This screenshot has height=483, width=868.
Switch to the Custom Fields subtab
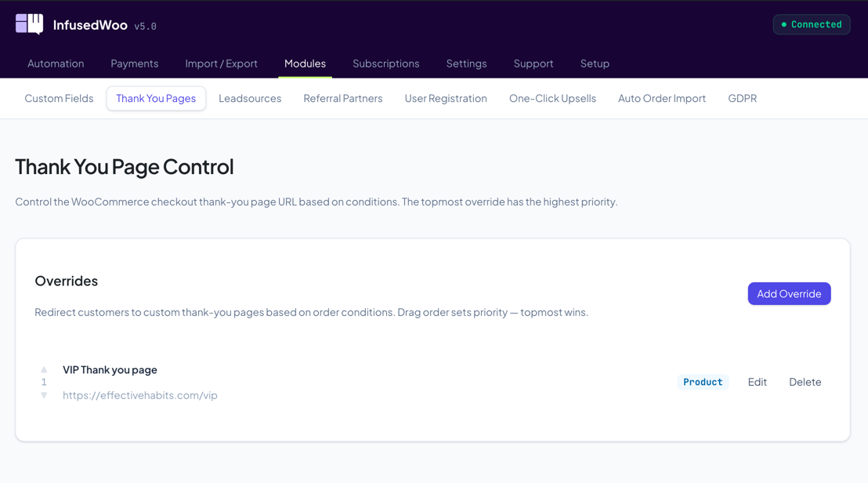coord(59,98)
